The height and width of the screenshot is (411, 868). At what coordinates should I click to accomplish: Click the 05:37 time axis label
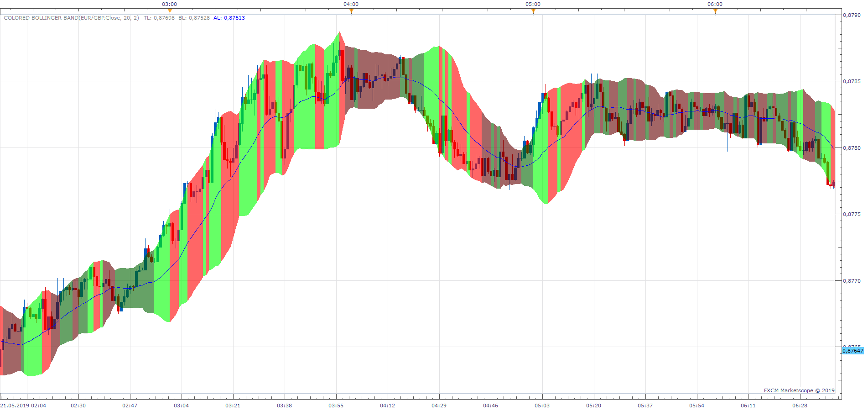pyautogui.click(x=645, y=406)
